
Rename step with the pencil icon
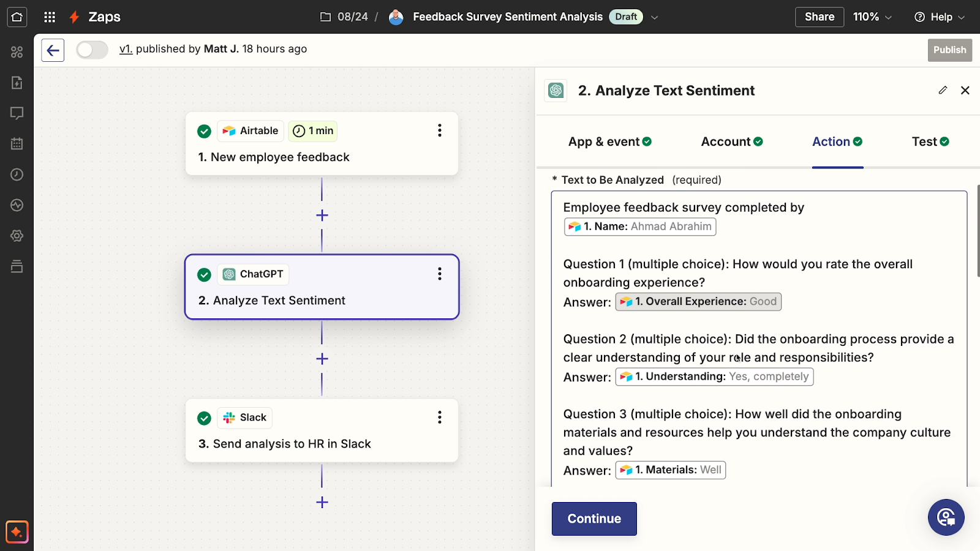[x=943, y=90]
